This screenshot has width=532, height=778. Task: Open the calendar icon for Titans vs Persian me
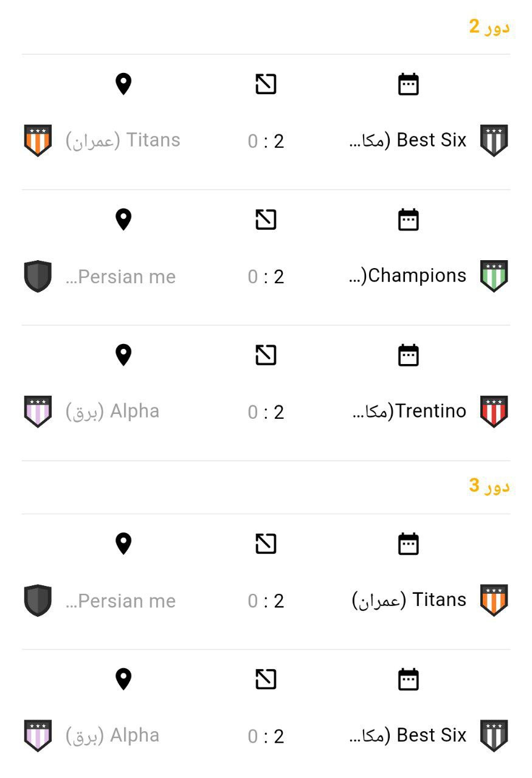pyautogui.click(x=409, y=543)
